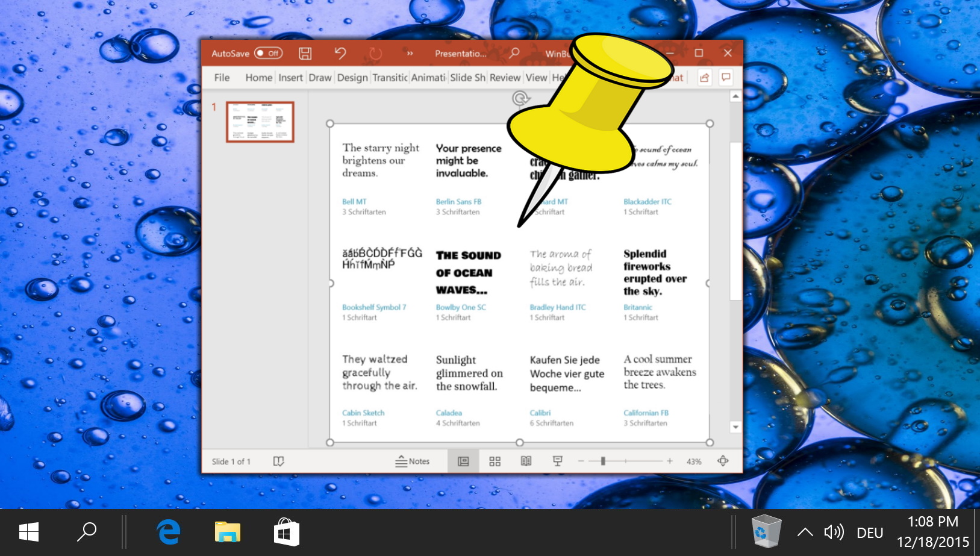Show hidden system tray icons
The width and height of the screenshot is (980, 556).
click(805, 533)
